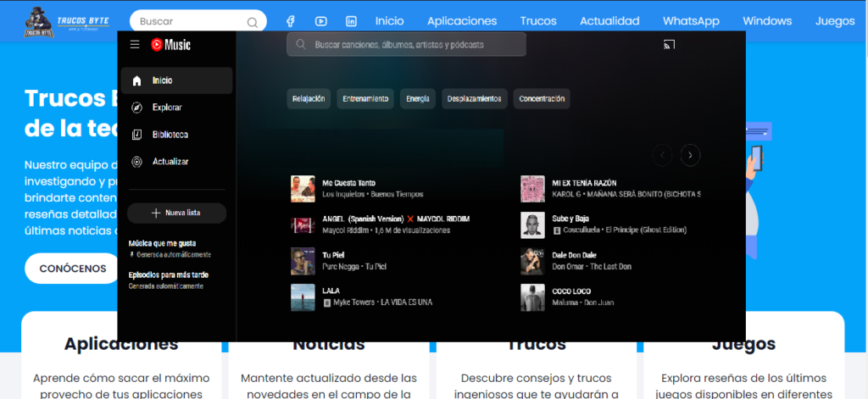Image resolution: width=868 pixels, height=399 pixels.
Task: Select the Entrenamiento mood chip
Action: point(365,99)
